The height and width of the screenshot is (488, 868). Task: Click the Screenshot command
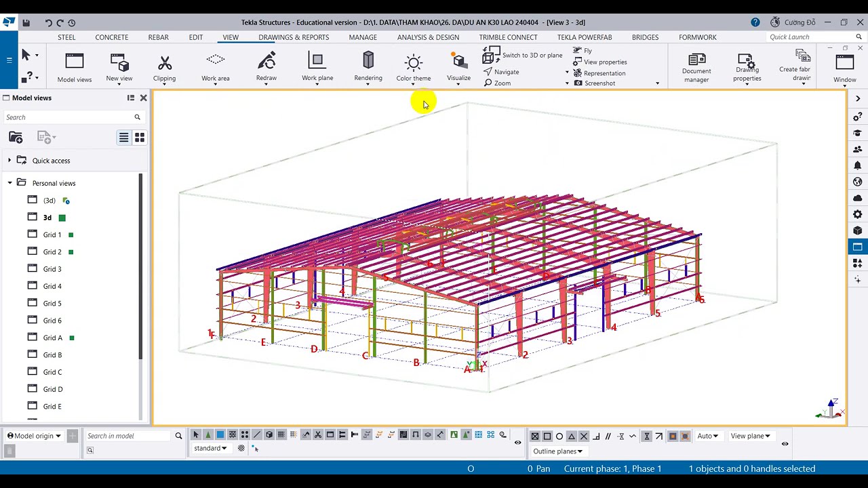[595, 83]
